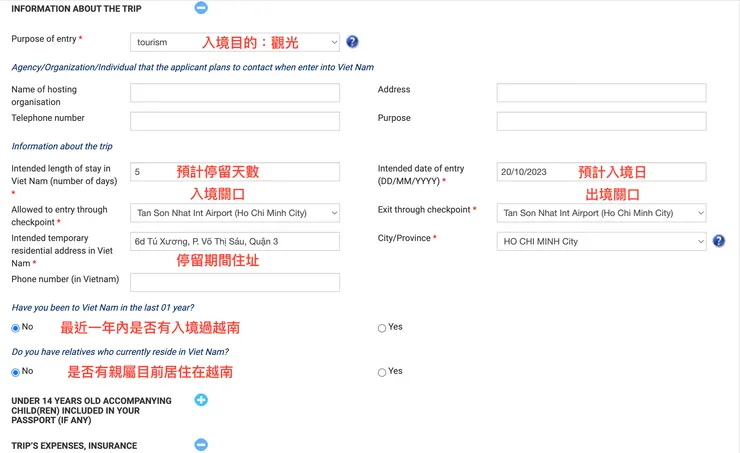Image resolution: width=740 pixels, height=453 pixels.
Task: Click the Phone number (in Vietnam) field
Action: click(235, 282)
